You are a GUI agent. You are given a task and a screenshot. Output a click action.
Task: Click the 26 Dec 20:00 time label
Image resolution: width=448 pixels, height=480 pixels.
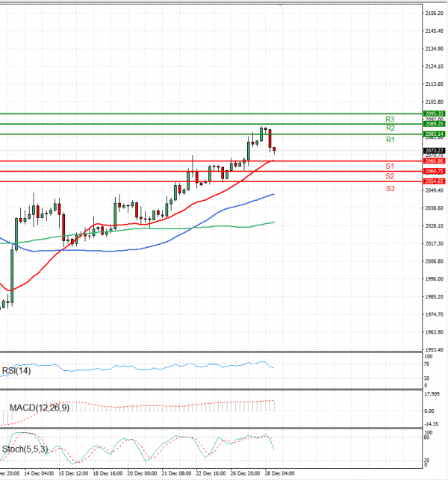click(x=246, y=473)
